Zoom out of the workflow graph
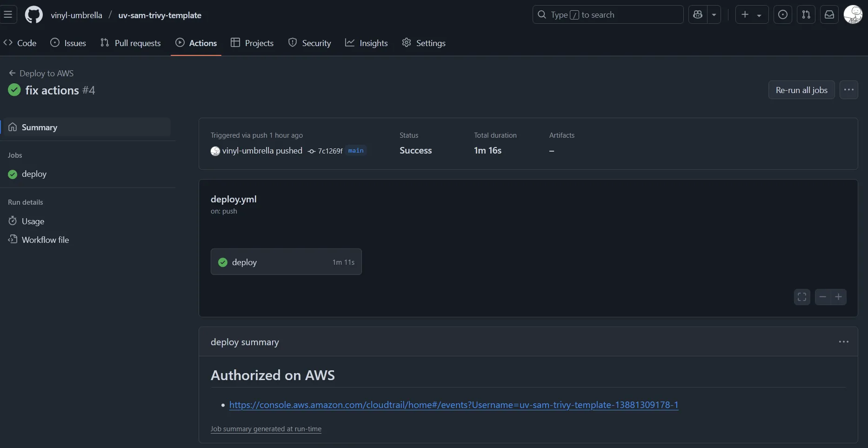This screenshot has width=868, height=448. coord(822,297)
